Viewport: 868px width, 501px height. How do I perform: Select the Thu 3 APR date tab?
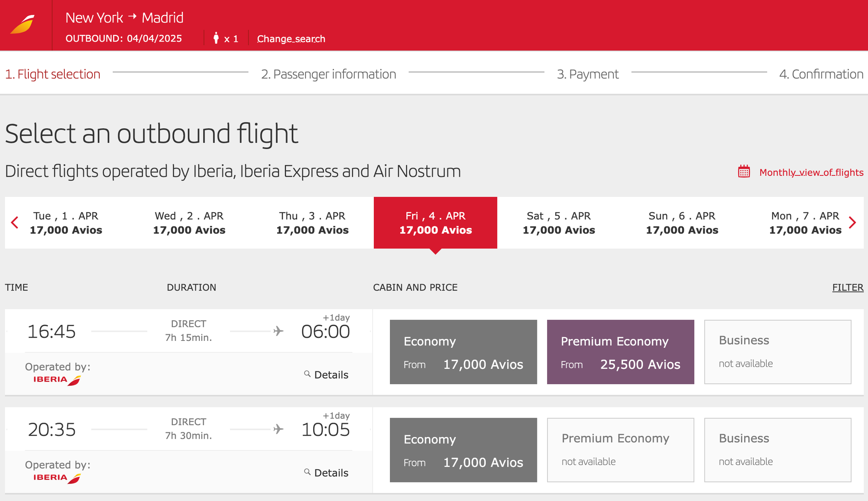pos(312,222)
